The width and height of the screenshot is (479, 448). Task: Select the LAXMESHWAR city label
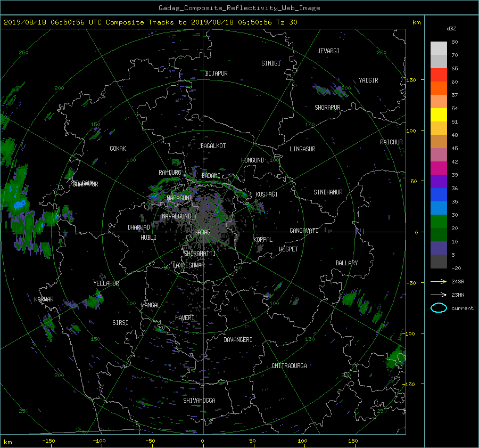(188, 265)
